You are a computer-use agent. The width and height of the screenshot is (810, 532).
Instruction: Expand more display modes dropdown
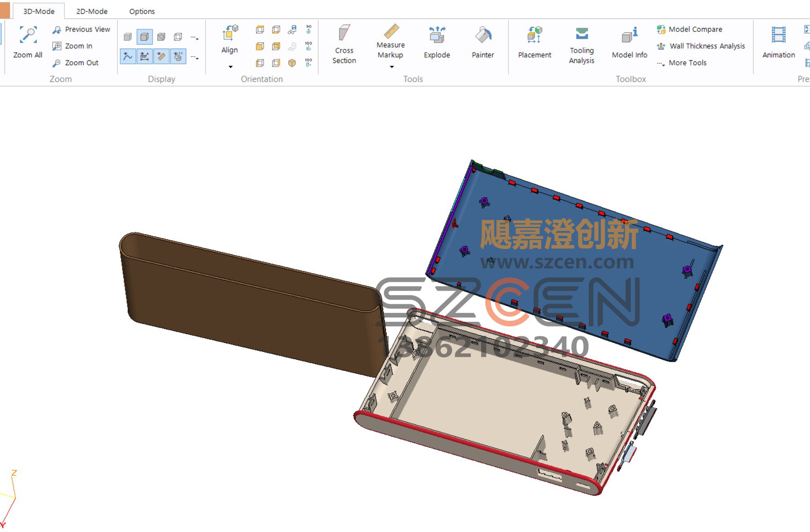coord(194,38)
